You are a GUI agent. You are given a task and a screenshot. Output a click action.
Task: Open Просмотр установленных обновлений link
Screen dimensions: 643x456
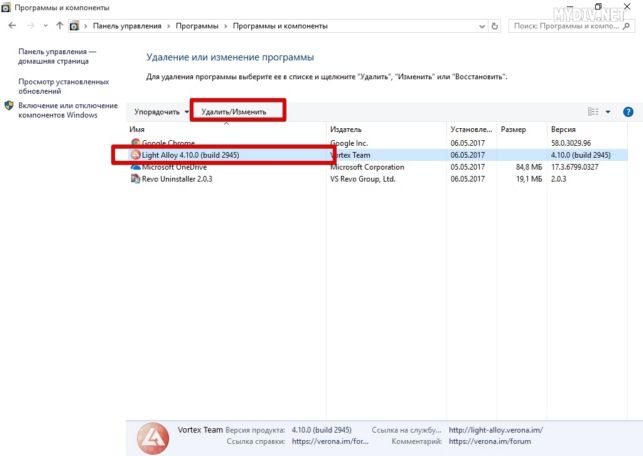[64, 86]
